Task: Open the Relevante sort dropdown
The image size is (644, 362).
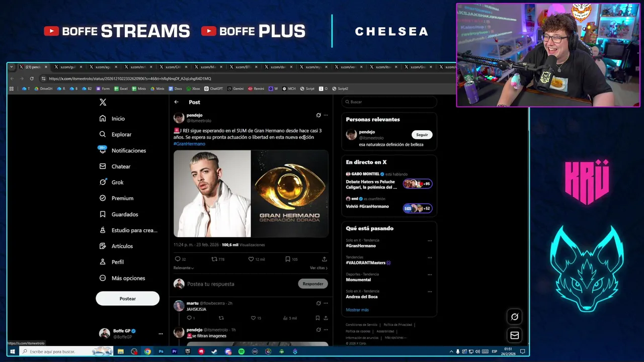Action: 184,268
